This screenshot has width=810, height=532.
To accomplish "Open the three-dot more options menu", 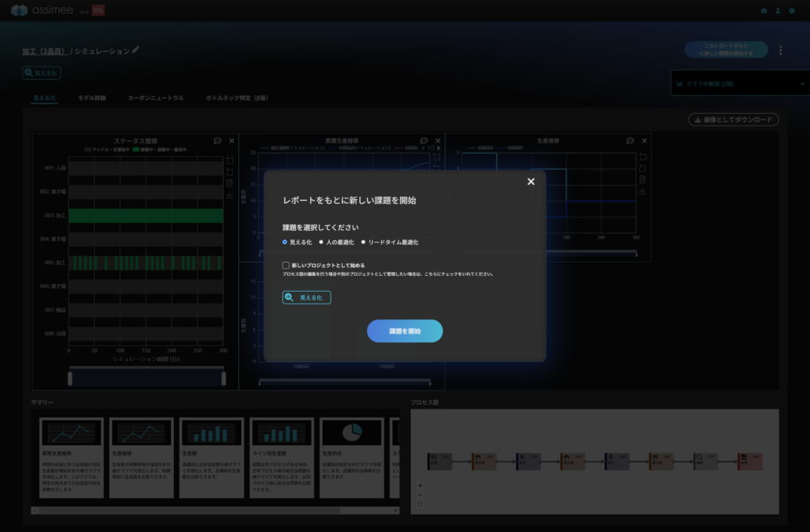I will click(x=780, y=51).
